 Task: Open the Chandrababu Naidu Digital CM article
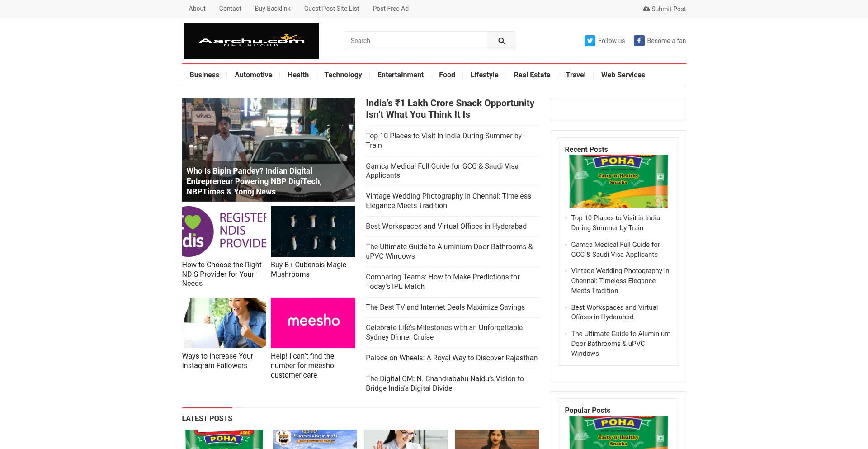(x=445, y=383)
